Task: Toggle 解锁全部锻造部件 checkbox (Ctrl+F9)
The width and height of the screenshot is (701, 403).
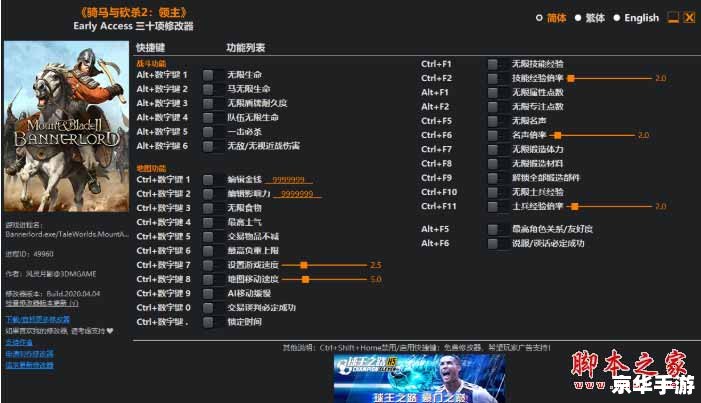Action: (x=492, y=178)
